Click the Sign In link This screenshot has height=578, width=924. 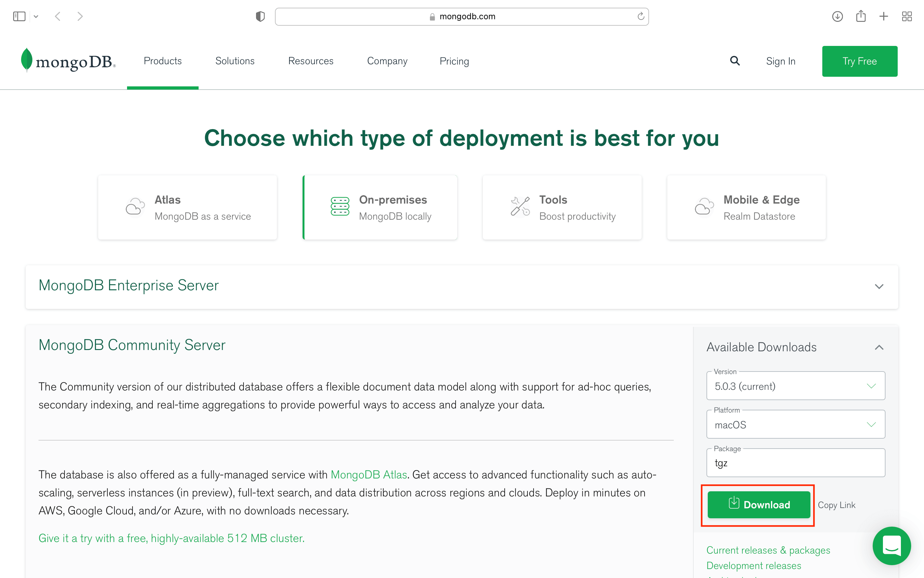781,61
